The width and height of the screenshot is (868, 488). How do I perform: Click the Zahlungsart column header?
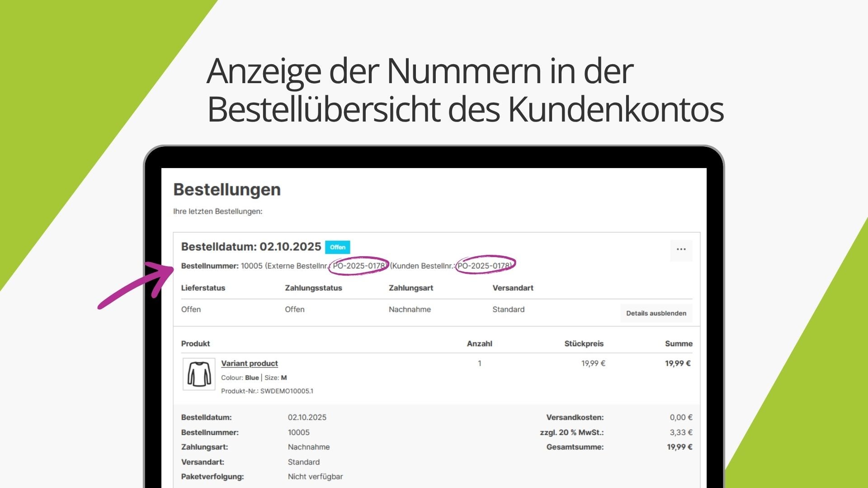(x=410, y=288)
